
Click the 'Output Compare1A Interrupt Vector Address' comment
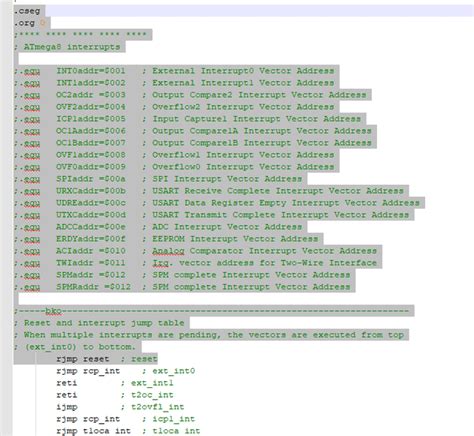(x=262, y=131)
